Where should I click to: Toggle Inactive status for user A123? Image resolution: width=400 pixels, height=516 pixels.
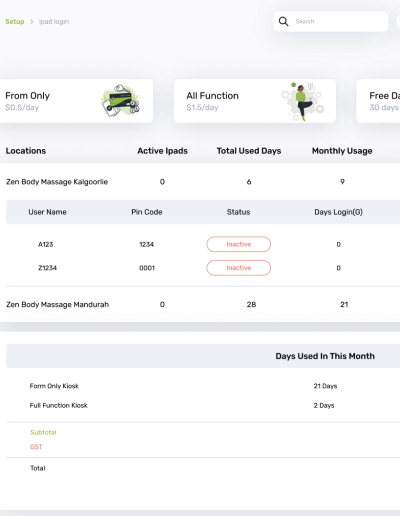239,244
